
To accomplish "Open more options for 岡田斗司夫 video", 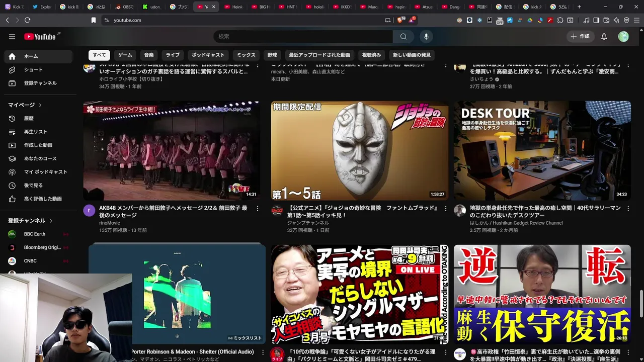I will tap(446, 351).
